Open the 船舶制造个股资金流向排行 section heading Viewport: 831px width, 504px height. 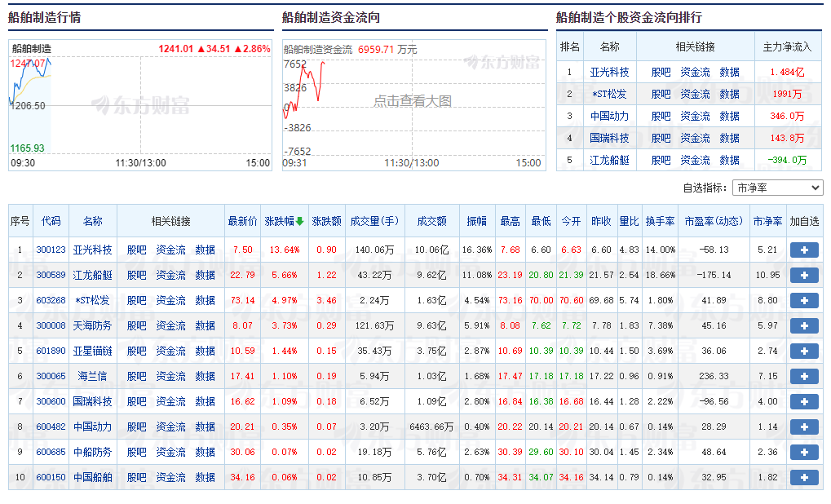[x=629, y=17]
